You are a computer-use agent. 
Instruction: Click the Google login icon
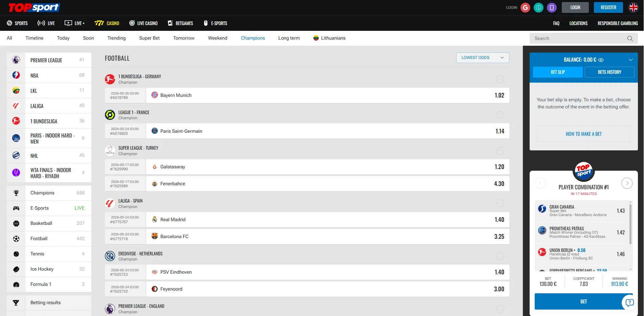[525, 7]
